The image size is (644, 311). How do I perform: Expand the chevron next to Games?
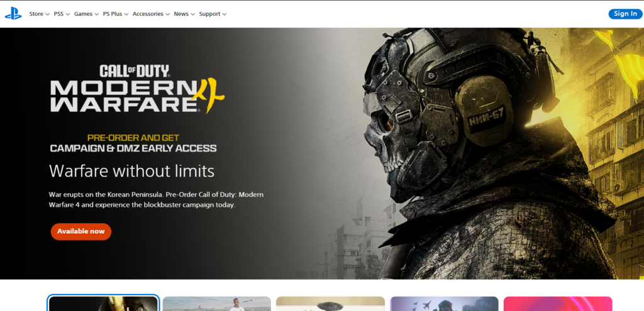[96, 14]
